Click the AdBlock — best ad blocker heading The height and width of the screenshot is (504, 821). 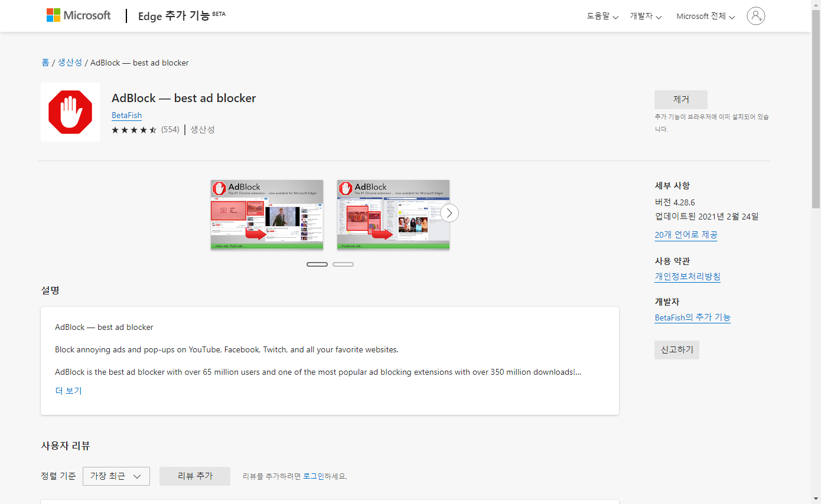pyautogui.click(x=184, y=98)
